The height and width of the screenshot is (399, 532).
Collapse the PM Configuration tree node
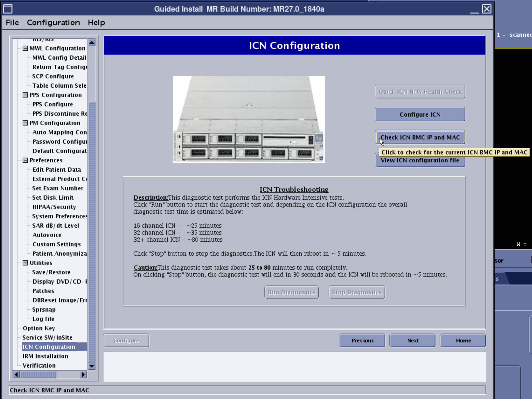[x=25, y=123]
